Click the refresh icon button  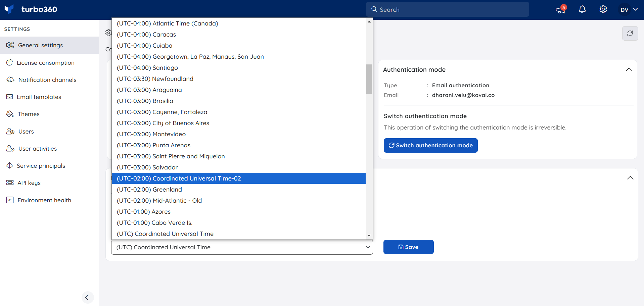630,33
